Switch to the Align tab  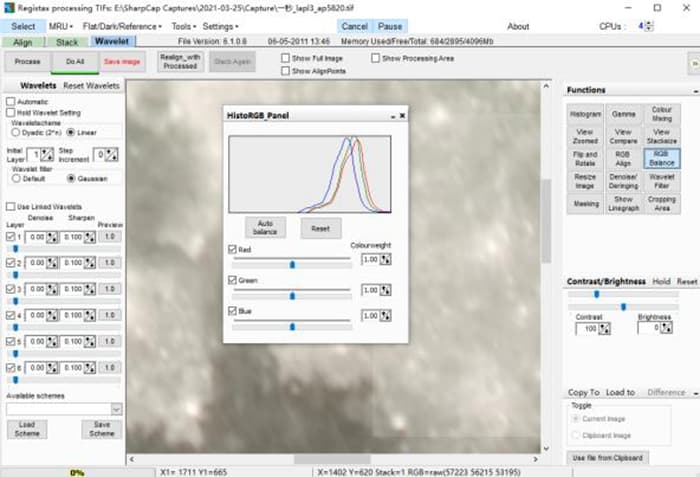click(24, 42)
